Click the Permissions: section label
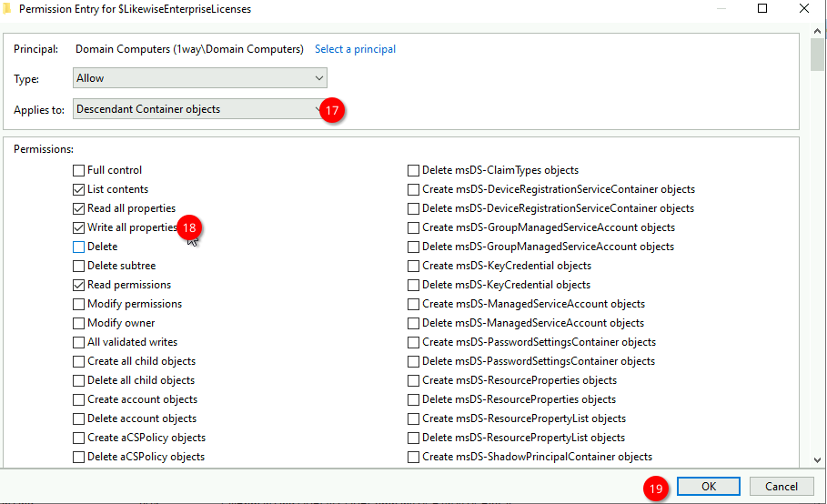827x504 pixels. [x=44, y=149]
